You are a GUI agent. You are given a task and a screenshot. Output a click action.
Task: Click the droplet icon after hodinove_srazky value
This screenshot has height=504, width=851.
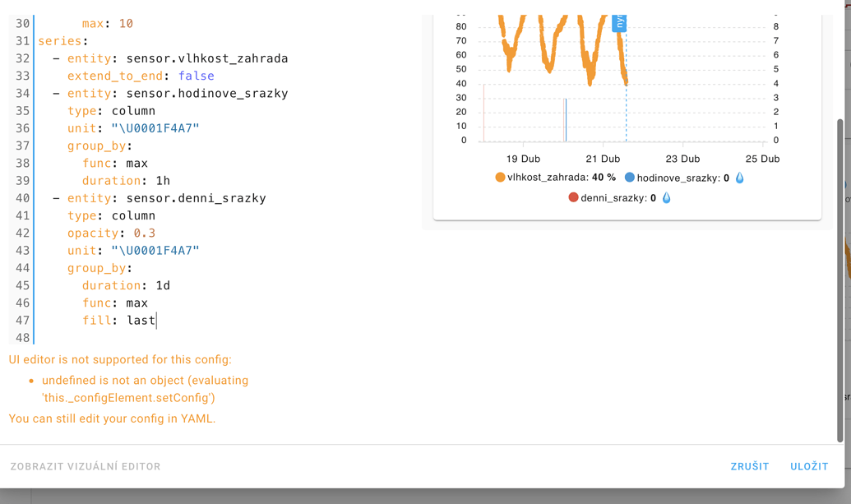tap(740, 178)
